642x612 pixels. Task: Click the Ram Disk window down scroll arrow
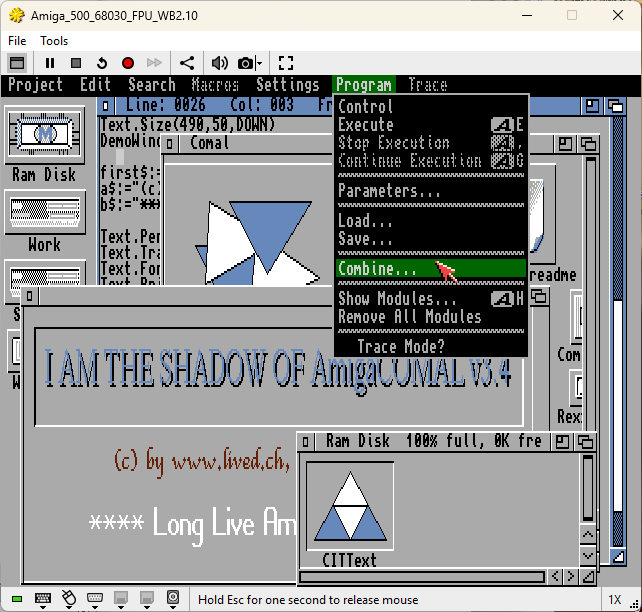click(588, 556)
